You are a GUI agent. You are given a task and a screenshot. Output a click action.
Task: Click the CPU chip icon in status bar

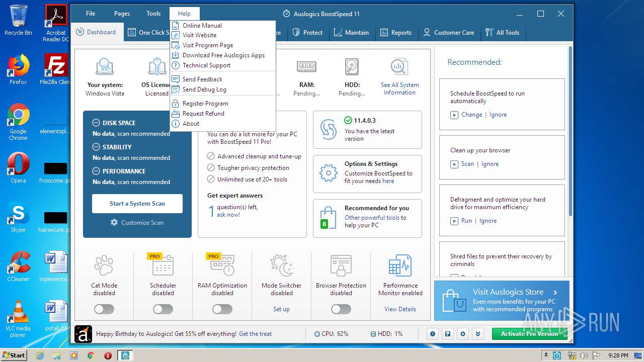click(x=317, y=334)
